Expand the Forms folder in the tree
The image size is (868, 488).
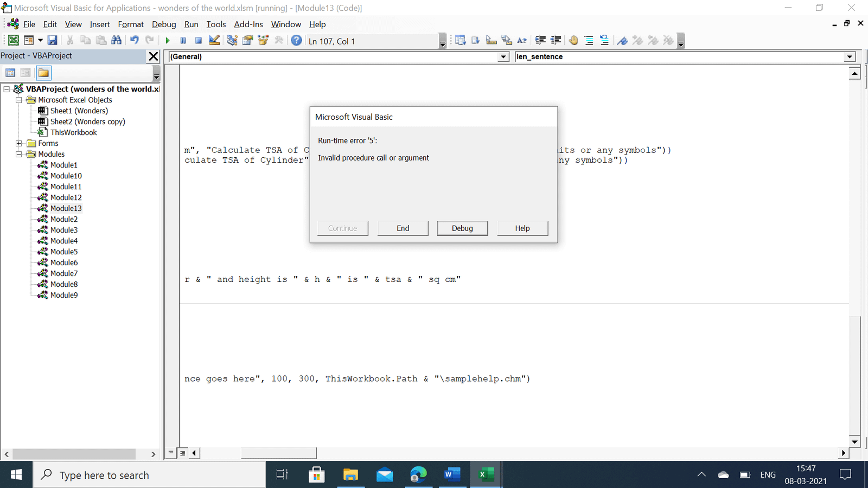pyautogui.click(x=19, y=143)
